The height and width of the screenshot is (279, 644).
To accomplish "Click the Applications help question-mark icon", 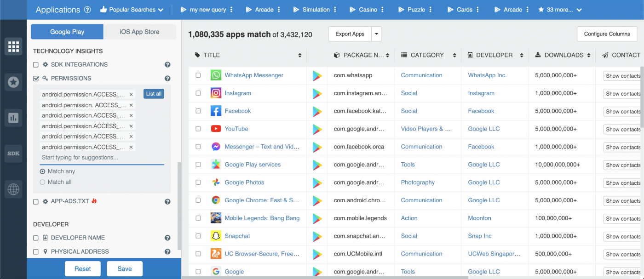I will (x=87, y=10).
